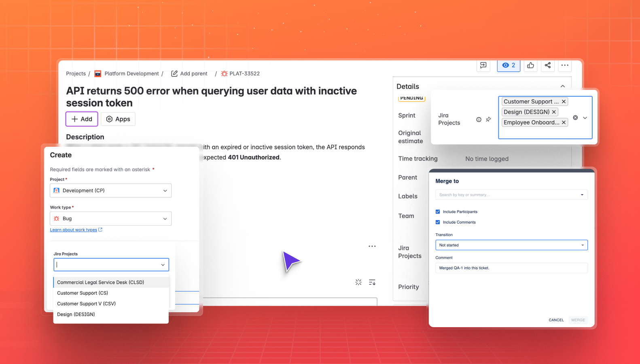The width and height of the screenshot is (640, 364).
Task: Click the info icon beside Jira Projects
Action: (x=479, y=119)
